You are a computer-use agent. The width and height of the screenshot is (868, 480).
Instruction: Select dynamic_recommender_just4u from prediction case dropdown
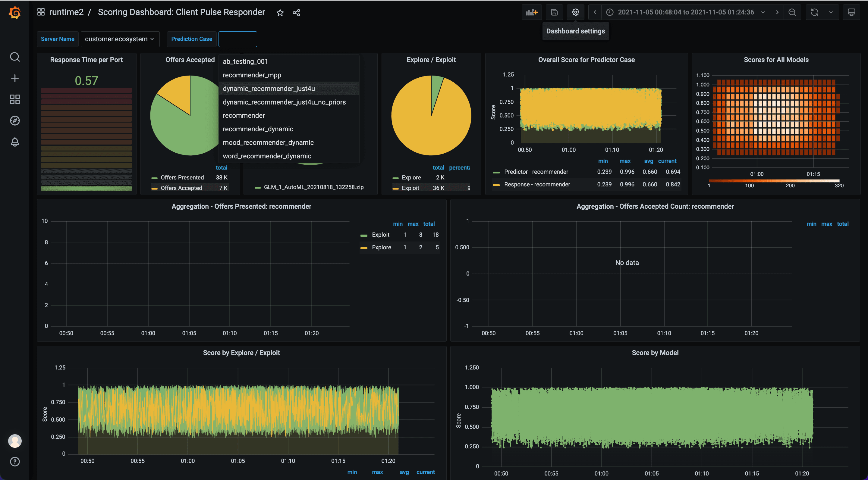coord(269,88)
